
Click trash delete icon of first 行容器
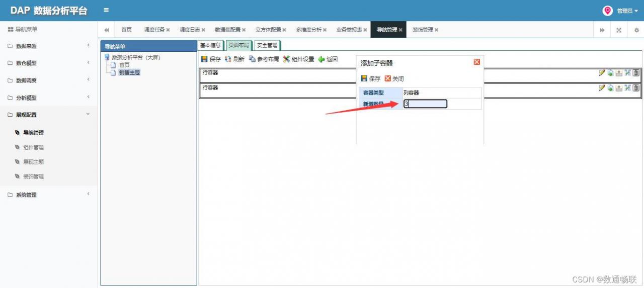pyautogui.click(x=636, y=73)
